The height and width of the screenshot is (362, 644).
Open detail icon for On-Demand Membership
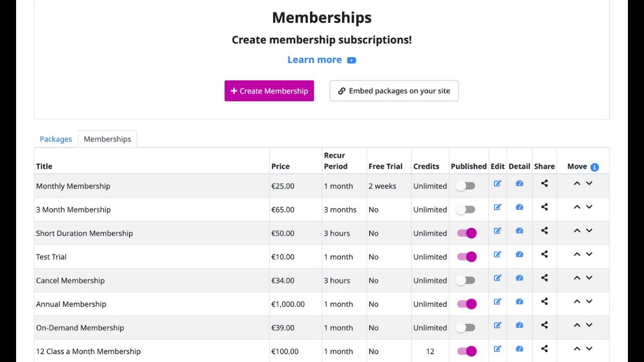pos(520,325)
